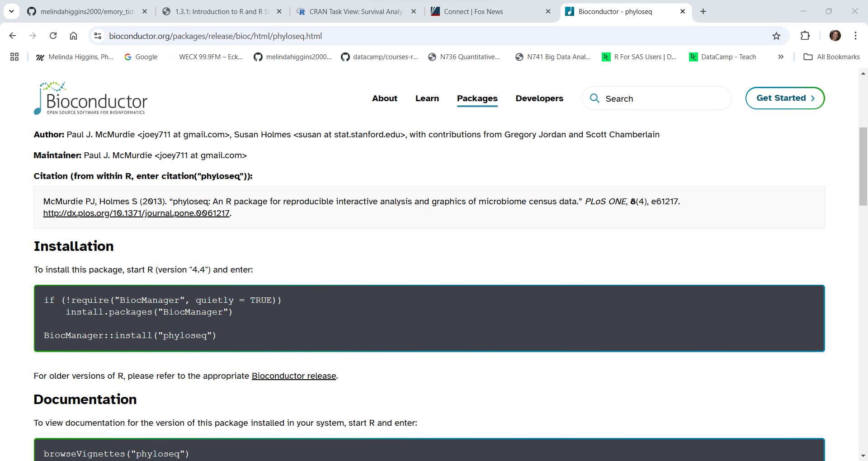Screen dimensions: 868x461
Task: Show hidden bookmarks with the double chevron
Action: [x=781, y=57]
